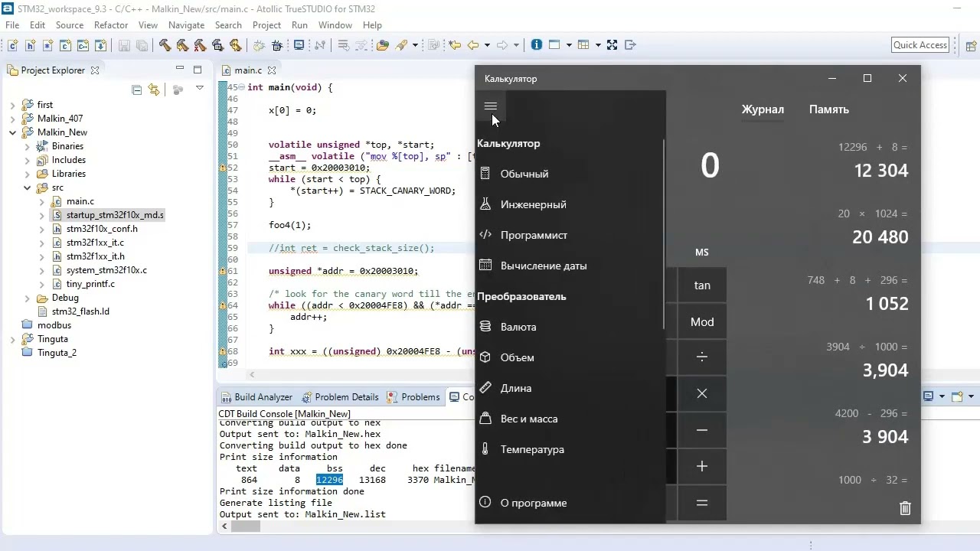Image resolution: width=980 pixels, height=551 pixels.
Task: Expand the 'first' project tree node
Action: [13, 105]
